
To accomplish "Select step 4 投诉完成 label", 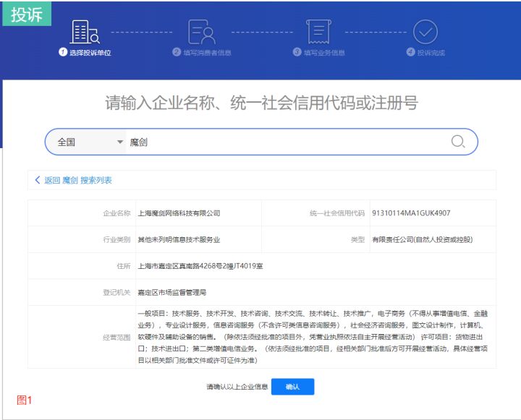I will (x=431, y=53).
